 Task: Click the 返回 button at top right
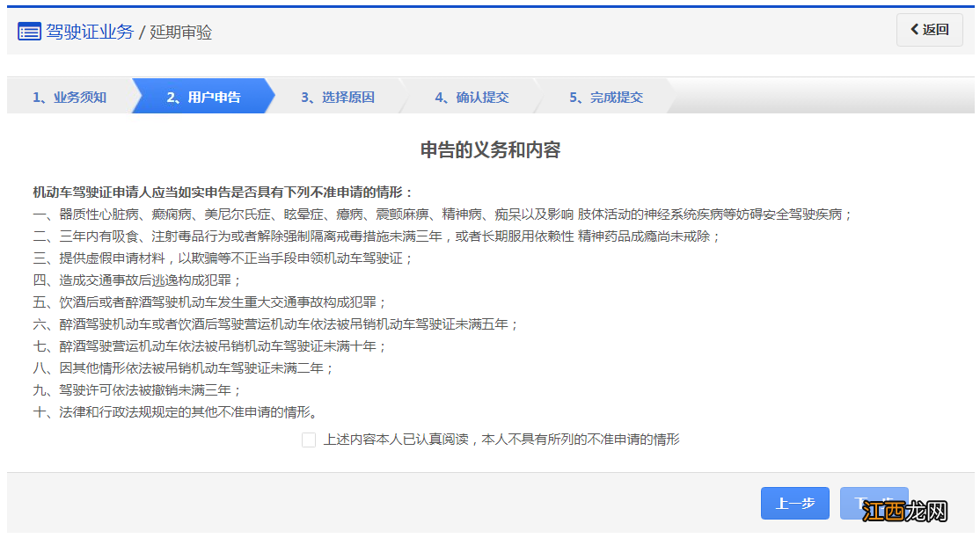(x=929, y=29)
